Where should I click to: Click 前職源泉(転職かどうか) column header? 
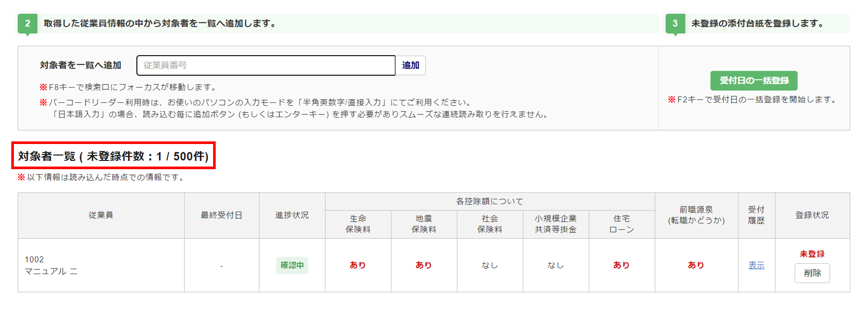[697, 216]
